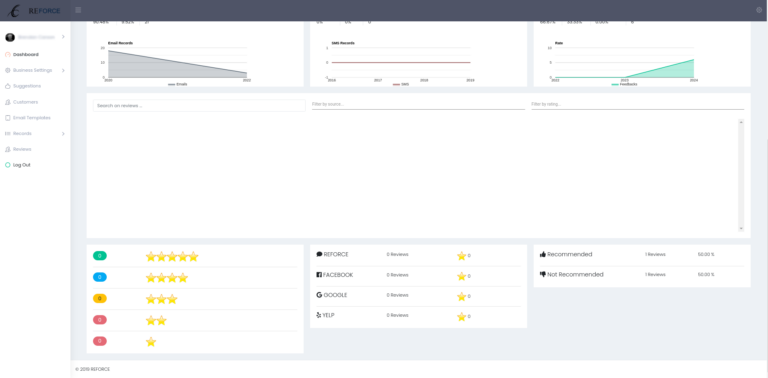
Task: Click the four-star rating row stars
Action: (x=167, y=278)
